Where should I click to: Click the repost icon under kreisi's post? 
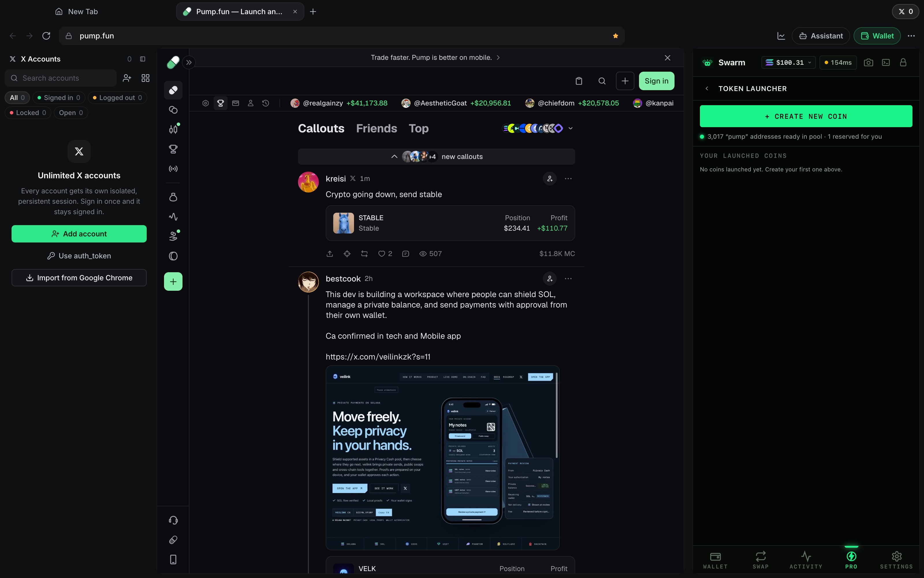tap(364, 254)
